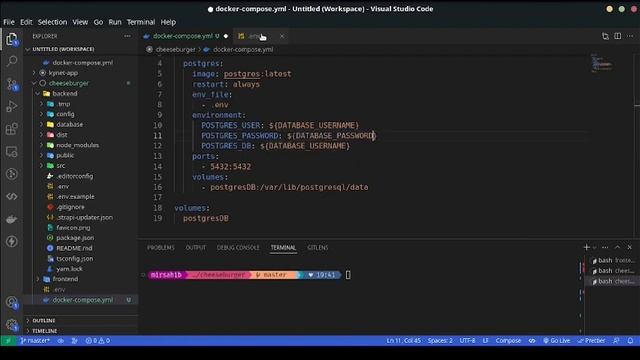
Task: Expand the kynet-app workspace folder
Action: 34,73
